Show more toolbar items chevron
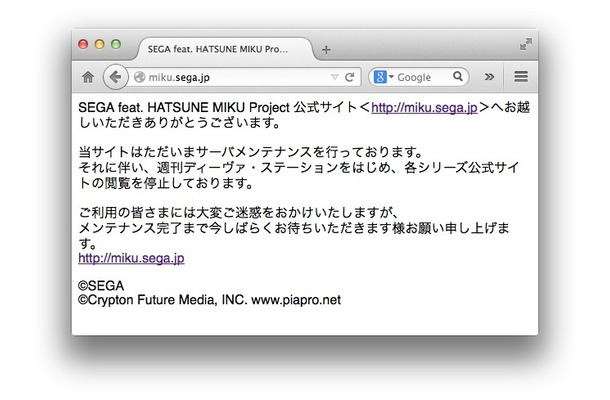Image resolution: width=610 pixels, height=400 pixels. click(x=489, y=77)
